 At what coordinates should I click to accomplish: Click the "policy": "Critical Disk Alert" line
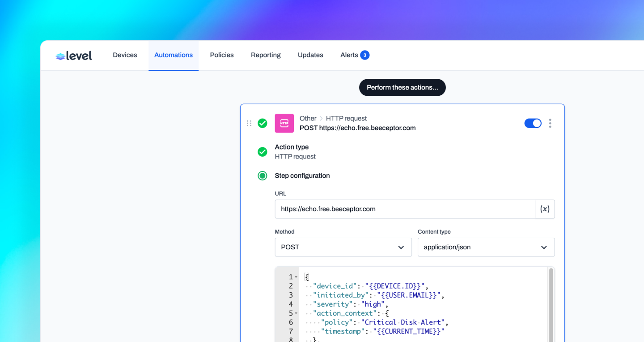tap(377, 322)
